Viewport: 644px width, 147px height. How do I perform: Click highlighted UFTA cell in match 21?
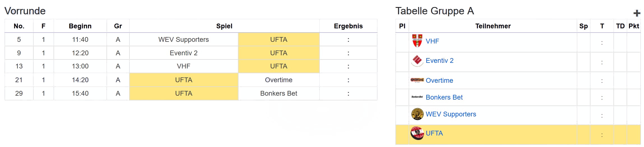click(x=184, y=80)
